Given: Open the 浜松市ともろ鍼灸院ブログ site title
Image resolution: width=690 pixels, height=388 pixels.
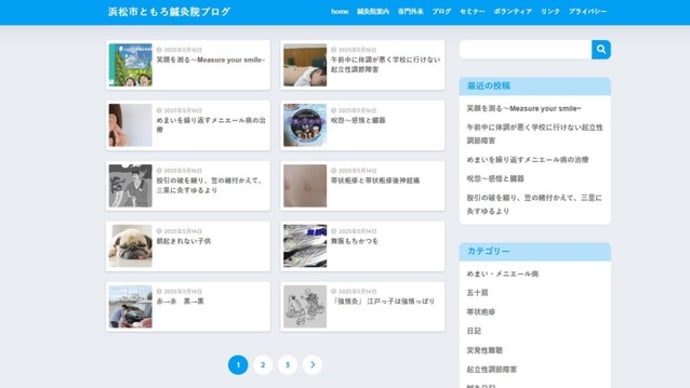Looking at the screenshot, I should [x=169, y=12].
